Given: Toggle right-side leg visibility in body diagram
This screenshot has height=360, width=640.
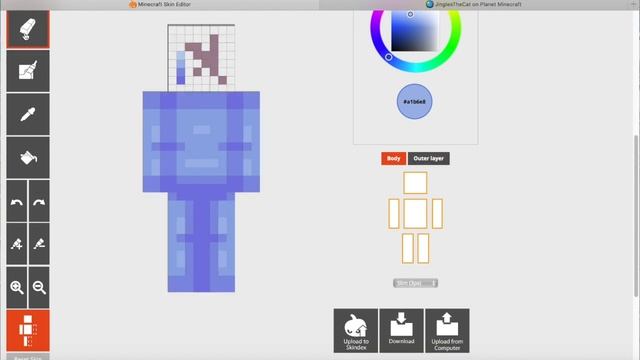Looking at the screenshot, I should pyautogui.click(x=423, y=248).
